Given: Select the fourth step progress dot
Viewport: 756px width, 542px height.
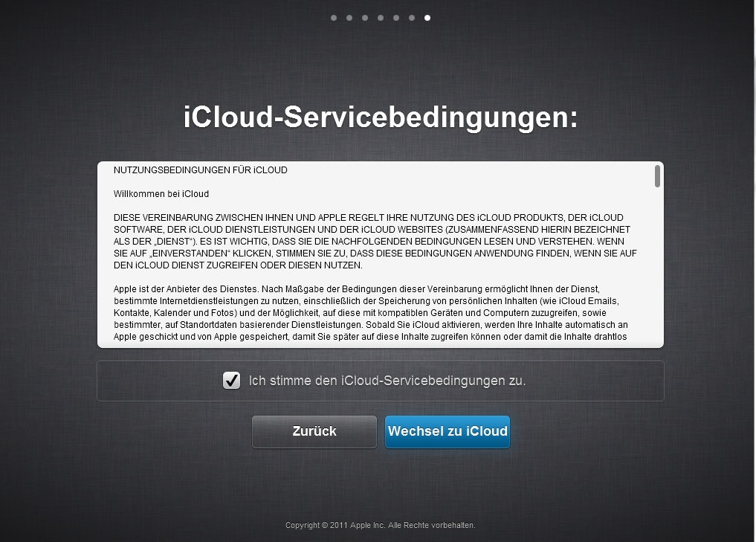Looking at the screenshot, I should (x=381, y=18).
